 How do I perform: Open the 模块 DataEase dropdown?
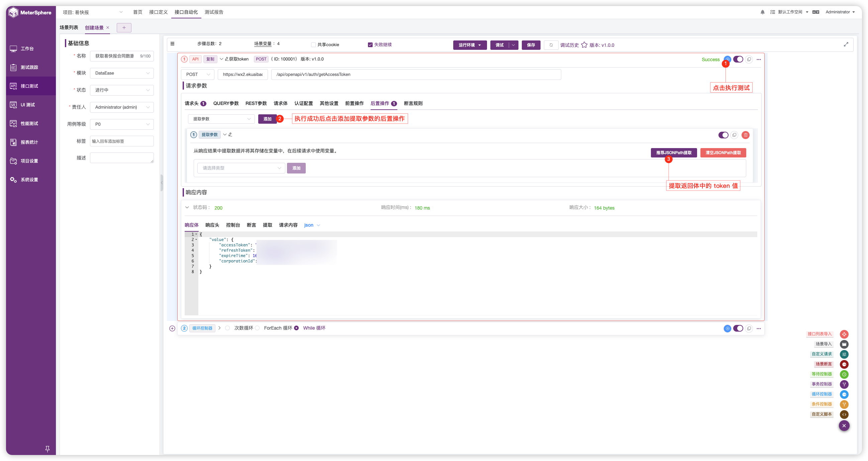tap(122, 73)
